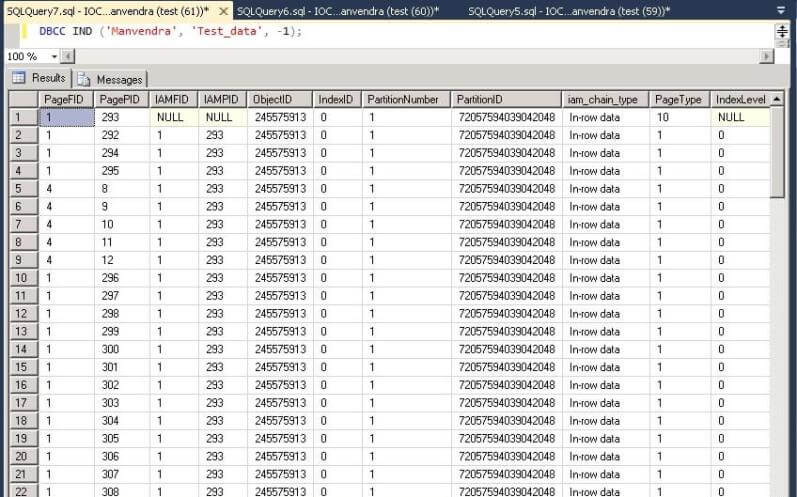Click the editor scroll right arrow
Image resolution: width=797 pixels, height=497 pixels.
pyautogui.click(x=767, y=57)
